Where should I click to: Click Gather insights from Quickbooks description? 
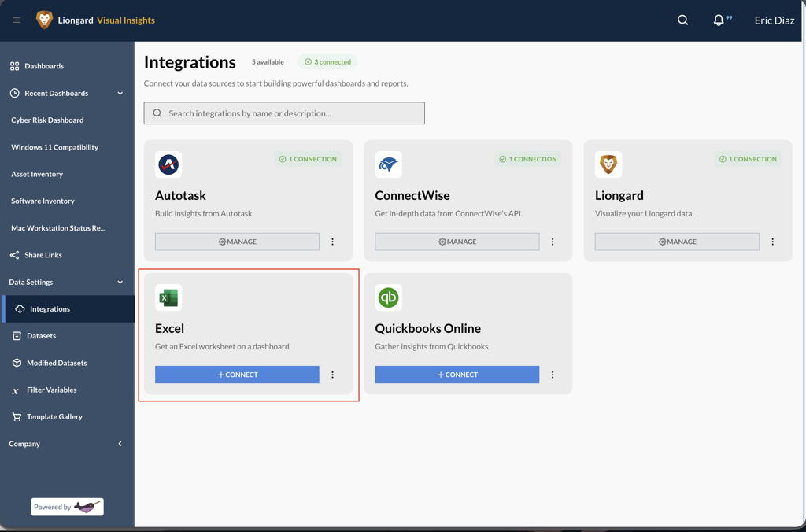pos(432,346)
